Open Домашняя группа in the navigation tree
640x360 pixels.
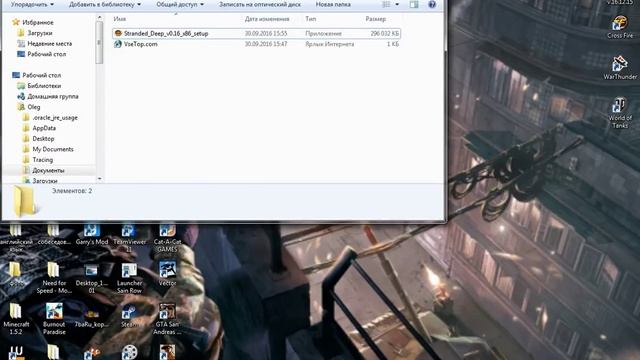tap(47, 97)
